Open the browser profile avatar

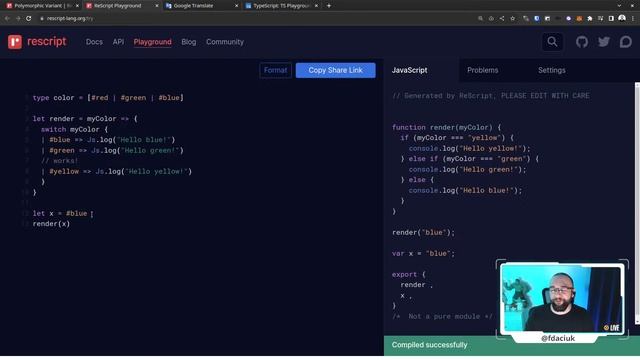coord(622,18)
